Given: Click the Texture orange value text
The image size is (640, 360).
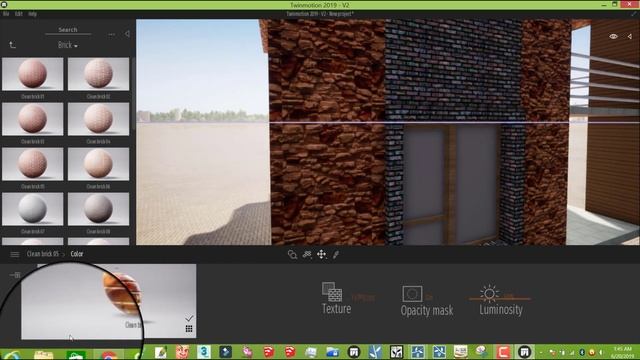Looking at the screenshot, I should pyautogui.click(x=363, y=298).
